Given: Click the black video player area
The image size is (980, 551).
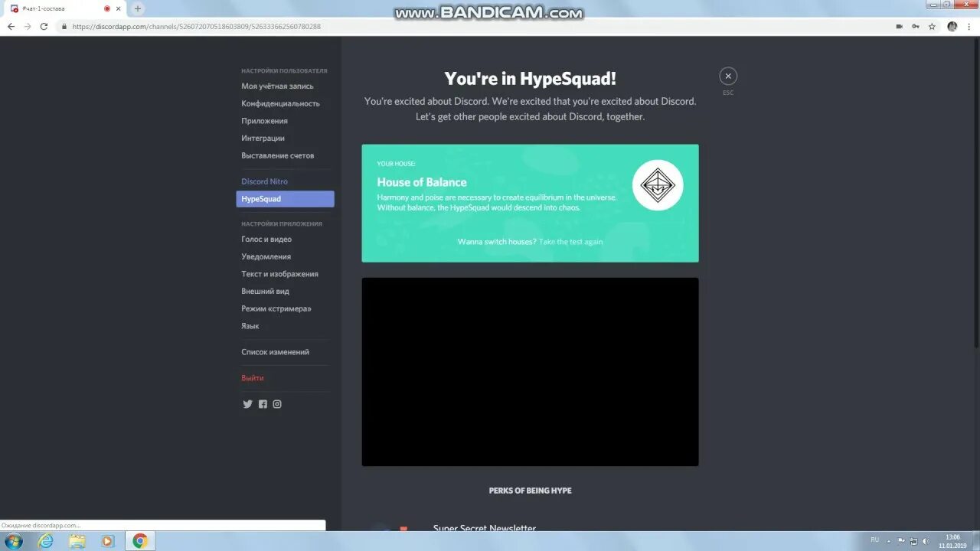Looking at the screenshot, I should 530,372.
